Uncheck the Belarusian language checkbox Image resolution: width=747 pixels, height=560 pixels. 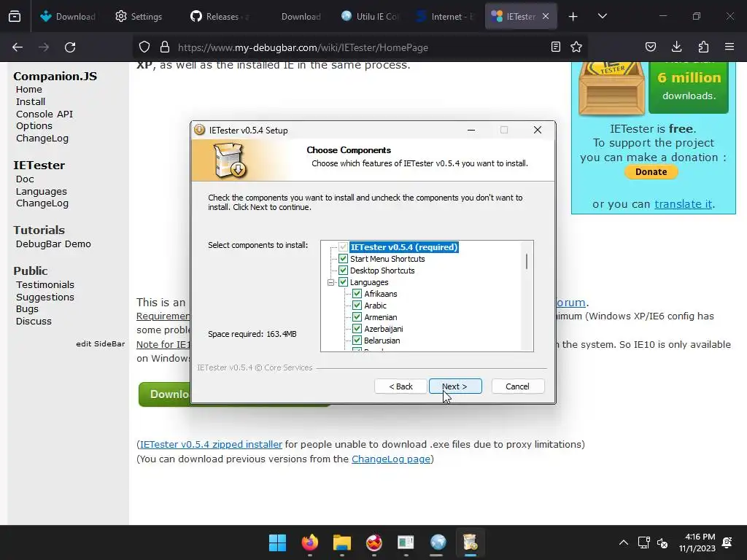[357, 341]
